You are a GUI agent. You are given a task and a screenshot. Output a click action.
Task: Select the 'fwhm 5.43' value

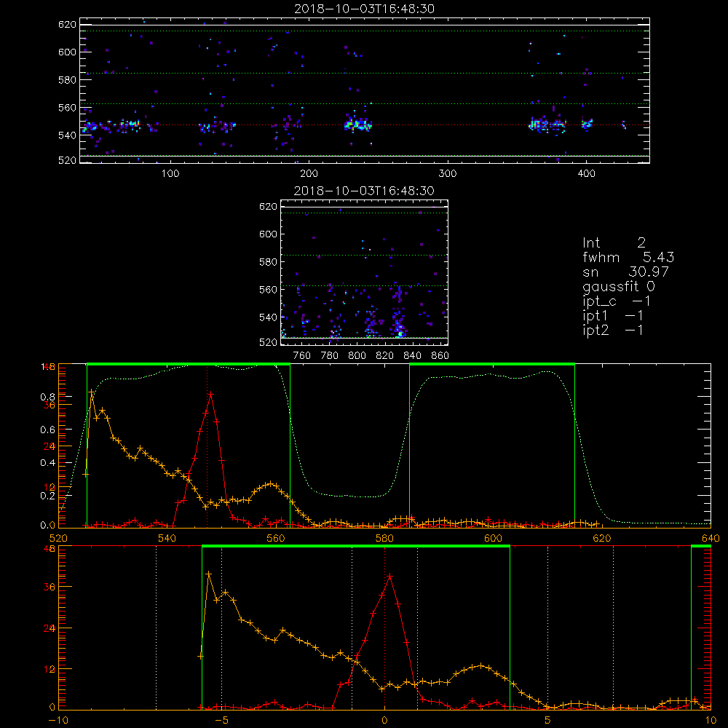(628, 257)
